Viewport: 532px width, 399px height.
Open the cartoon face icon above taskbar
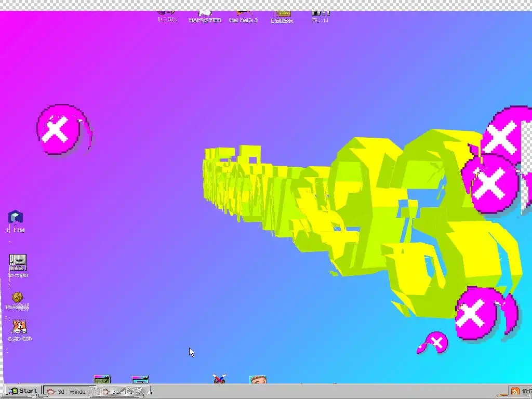coord(258,379)
